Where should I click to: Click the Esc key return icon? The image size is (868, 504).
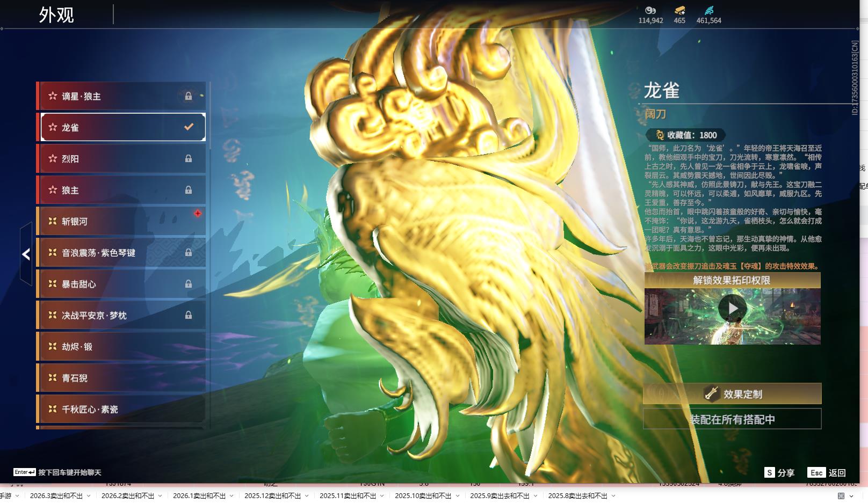click(x=816, y=472)
